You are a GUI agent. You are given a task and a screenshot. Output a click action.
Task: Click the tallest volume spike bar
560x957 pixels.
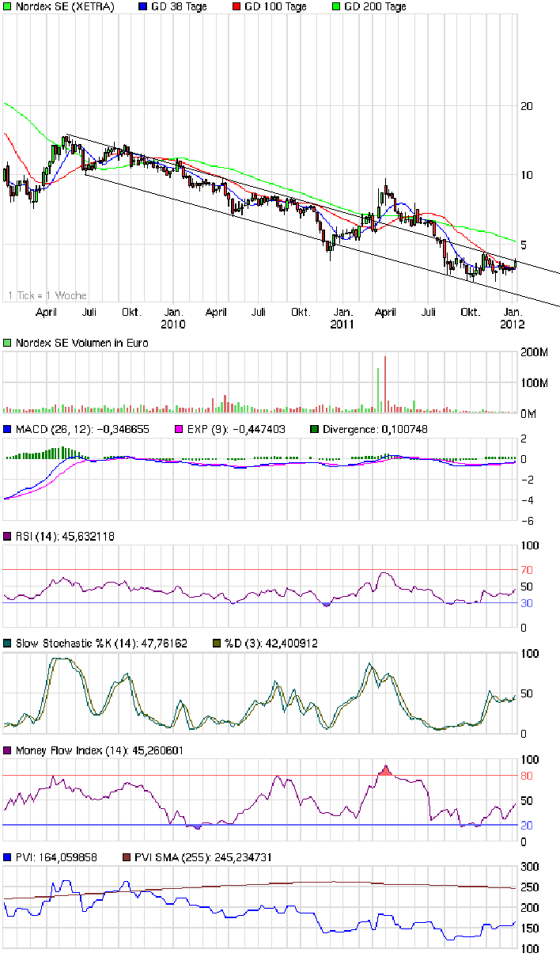385,384
